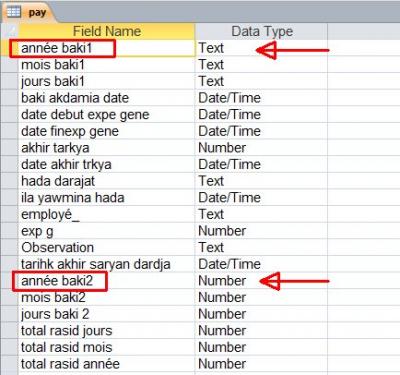Click Data Type cell for date akhir trkya

pyautogui.click(x=261, y=164)
